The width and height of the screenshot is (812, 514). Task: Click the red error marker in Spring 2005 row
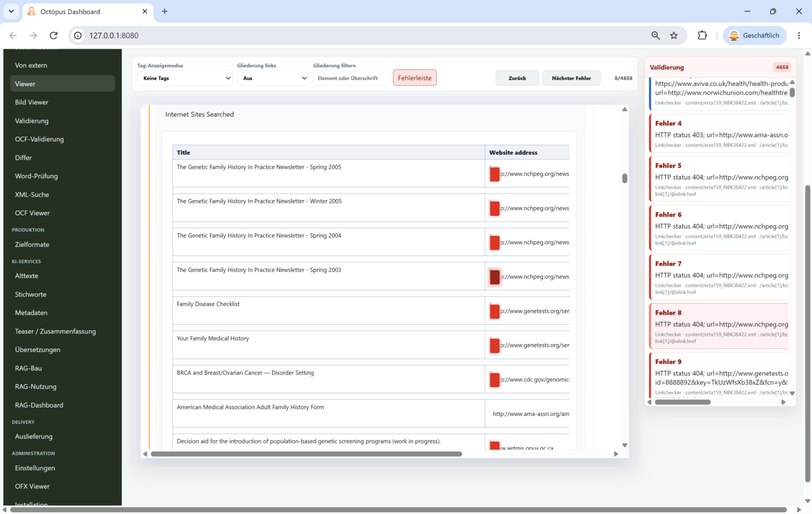pos(494,174)
